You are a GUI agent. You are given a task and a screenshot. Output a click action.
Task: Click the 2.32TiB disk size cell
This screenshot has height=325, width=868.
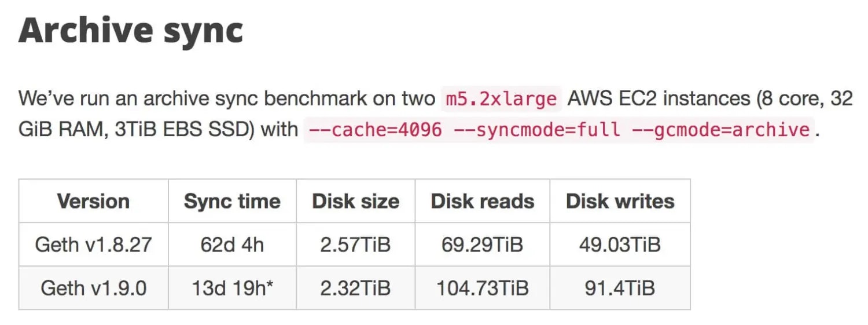(x=355, y=288)
